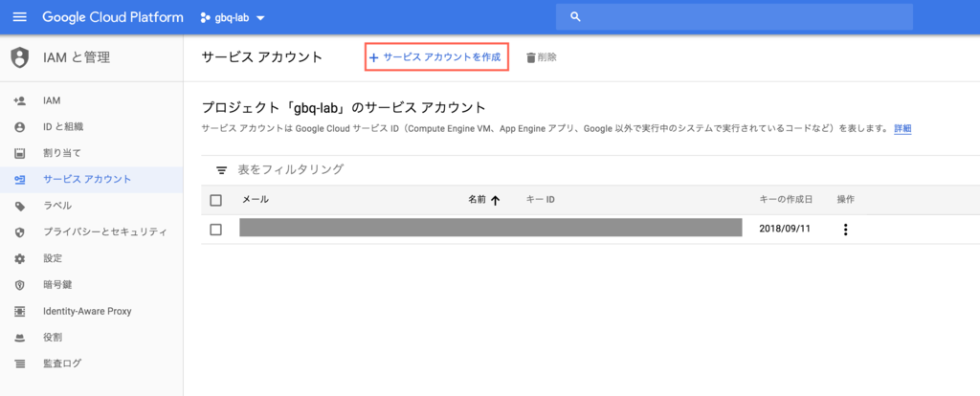The width and height of the screenshot is (980, 396).
Task: Click the person circle icon for ID と組織
Action: tap(19, 127)
